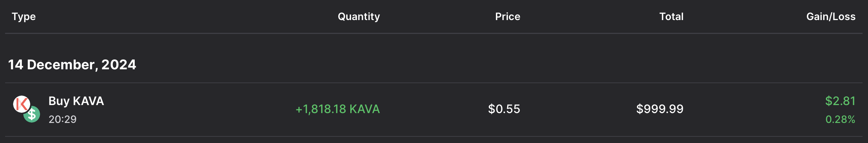Select the Type column header
The height and width of the screenshot is (143, 868).
click(x=24, y=16)
